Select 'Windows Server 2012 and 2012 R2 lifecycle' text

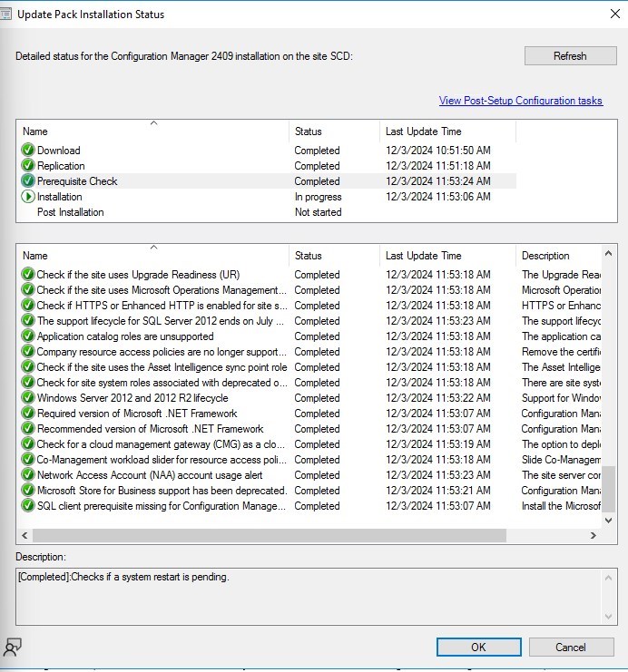coord(132,398)
